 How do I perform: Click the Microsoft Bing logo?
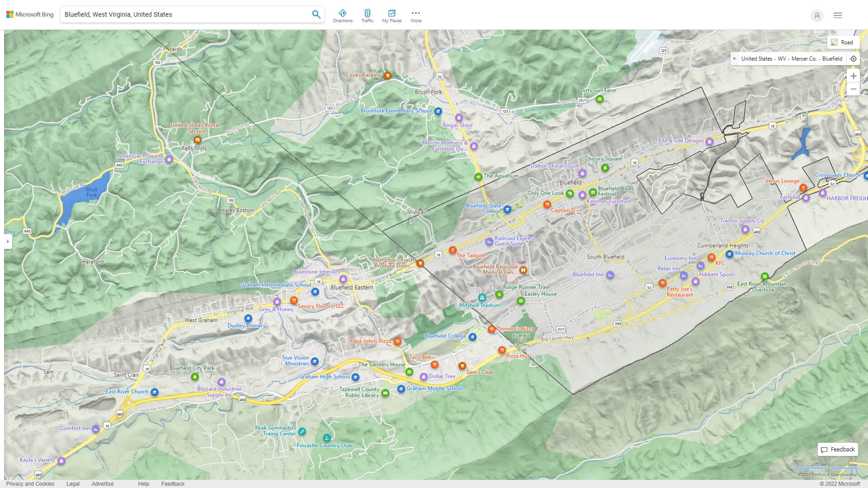click(x=29, y=14)
